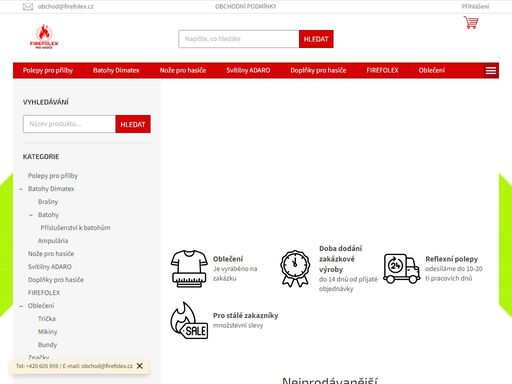Click the envelope email icon in top bar
Viewport: 512px width, 384px height.
28,7
